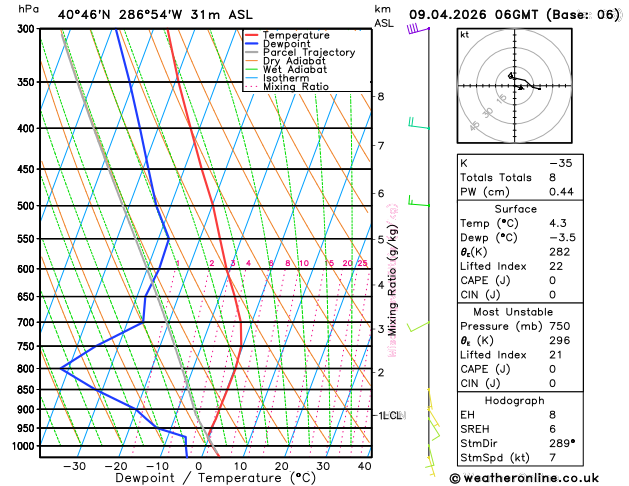Viewport: 629px width, 486px height.
Task: Click the dewpoint minimum point at 800 hPa
Action: pyautogui.click(x=61, y=368)
